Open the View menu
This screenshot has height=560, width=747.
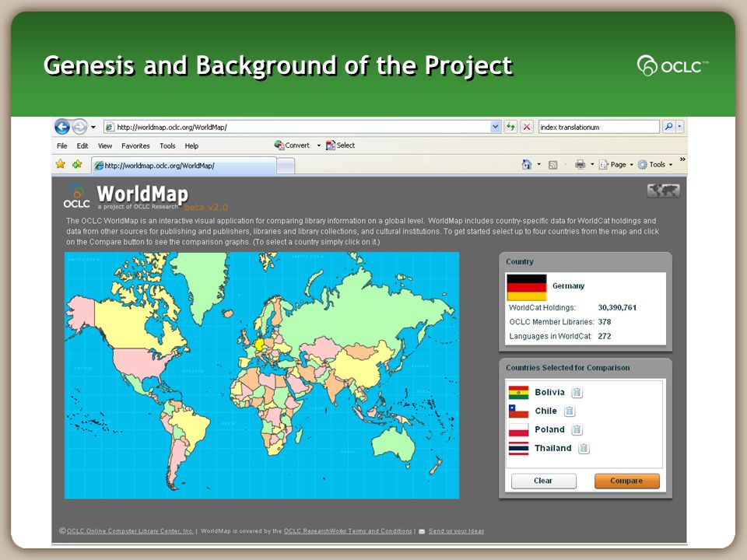(x=105, y=145)
